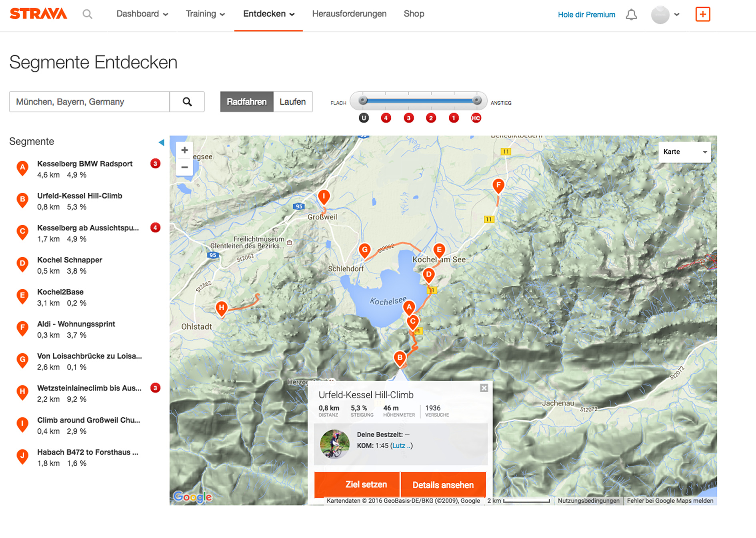Zoom in on the map

[184, 150]
